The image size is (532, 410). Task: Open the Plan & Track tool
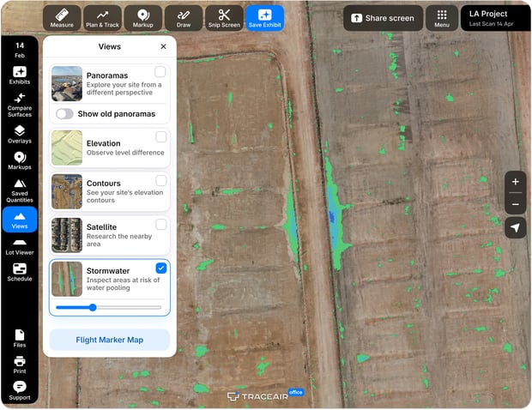pyautogui.click(x=102, y=18)
